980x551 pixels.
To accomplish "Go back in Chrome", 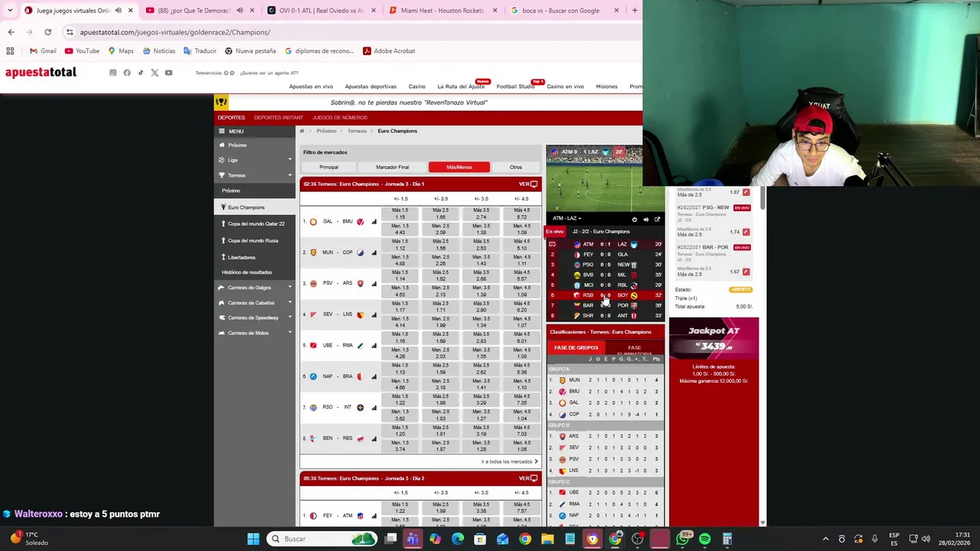I will click(11, 32).
